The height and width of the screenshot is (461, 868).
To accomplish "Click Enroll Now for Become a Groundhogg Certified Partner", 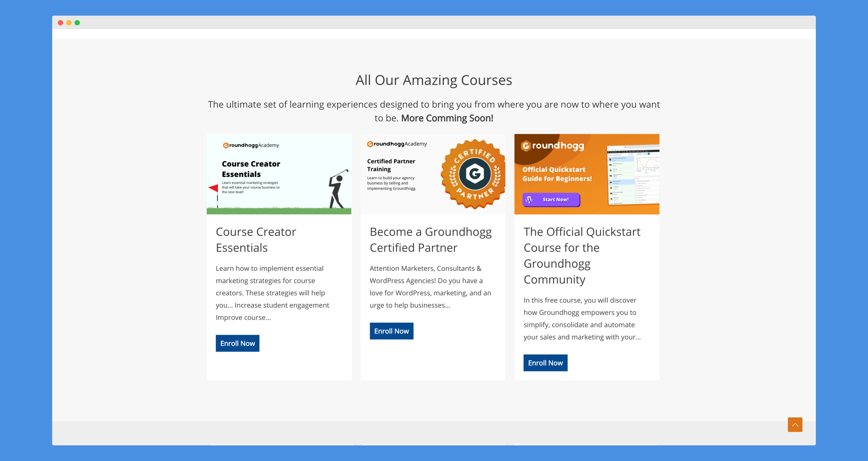I will click(391, 331).
